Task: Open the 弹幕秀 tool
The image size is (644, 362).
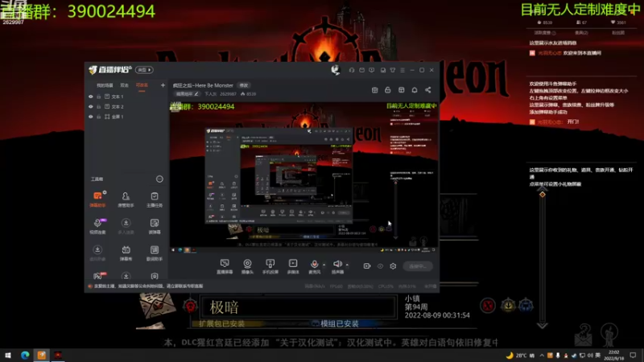Action: (x=126, y=253)
